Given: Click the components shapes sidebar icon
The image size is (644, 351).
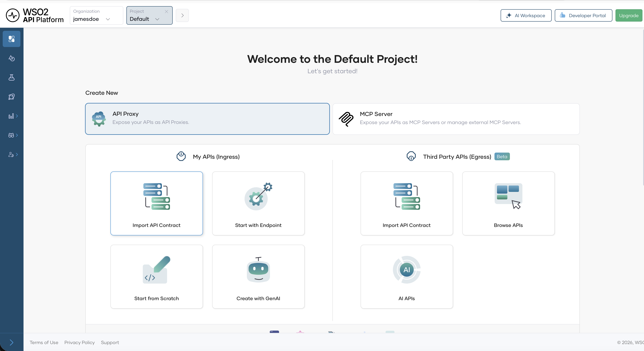Looking at the screenshot, I should [12, 58].
